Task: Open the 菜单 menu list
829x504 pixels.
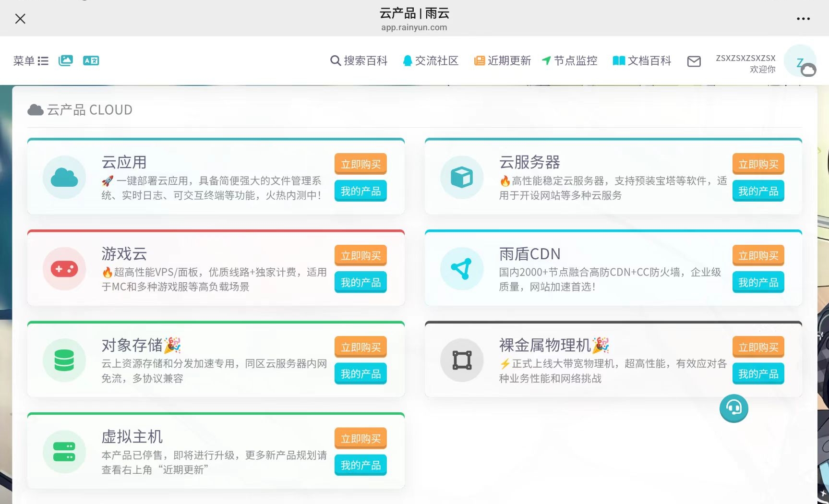Action: click(x=31, y=61)
